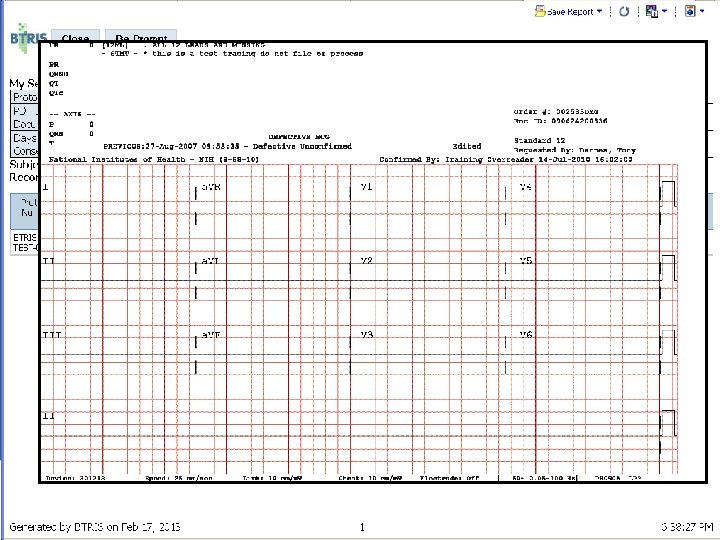
Task: Click the ECG tracing image
Action: (372, 262)
